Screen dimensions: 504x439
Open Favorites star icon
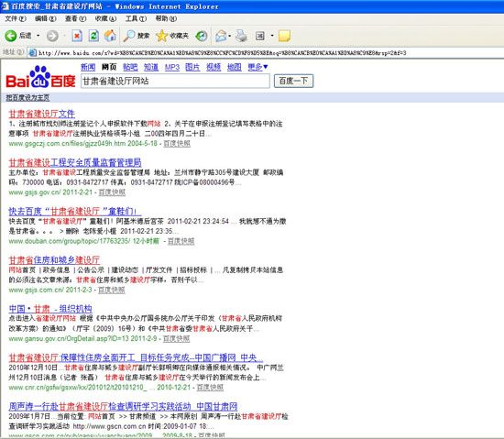pos(161,36)
